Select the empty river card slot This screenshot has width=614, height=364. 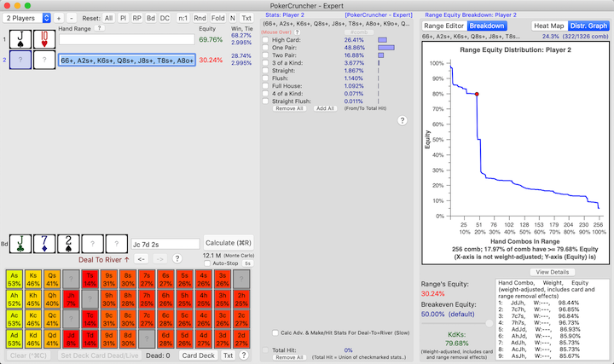click(x=116, y=244)
